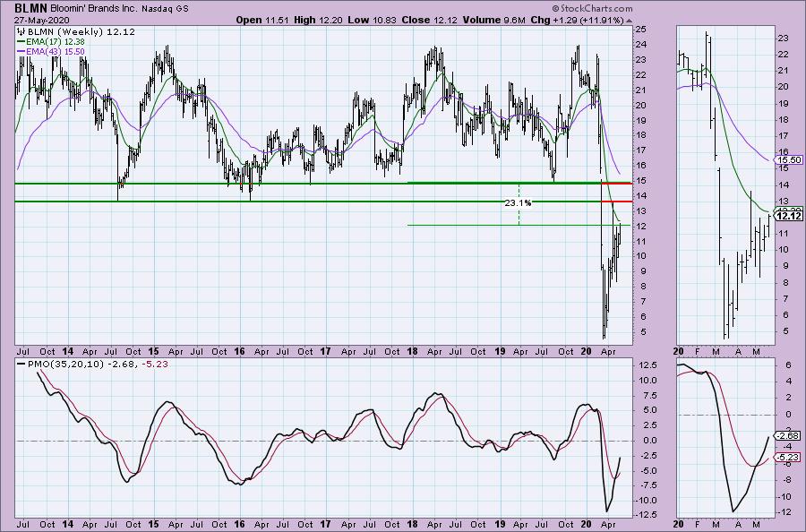Click the 23.1% measurement annotation
Screen dimensions: 806x532
pos(518,203)
